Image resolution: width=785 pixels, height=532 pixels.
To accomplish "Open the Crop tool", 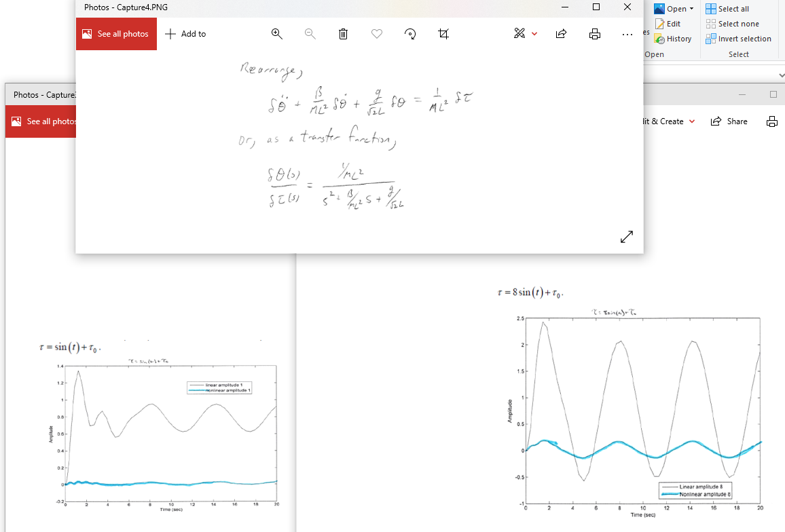I will [x=443, y=33].
